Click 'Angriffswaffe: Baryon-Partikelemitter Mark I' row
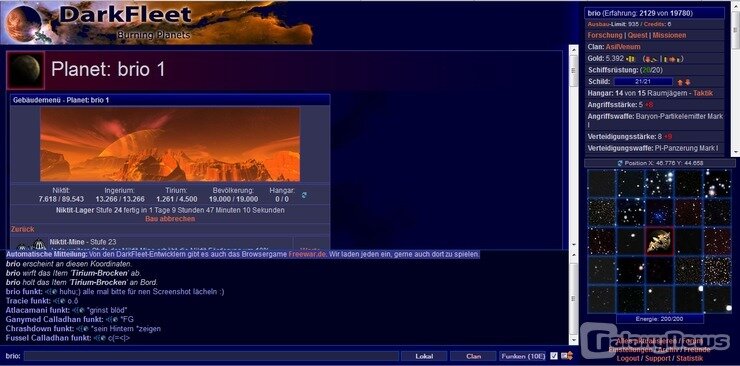 click(655, 120)
